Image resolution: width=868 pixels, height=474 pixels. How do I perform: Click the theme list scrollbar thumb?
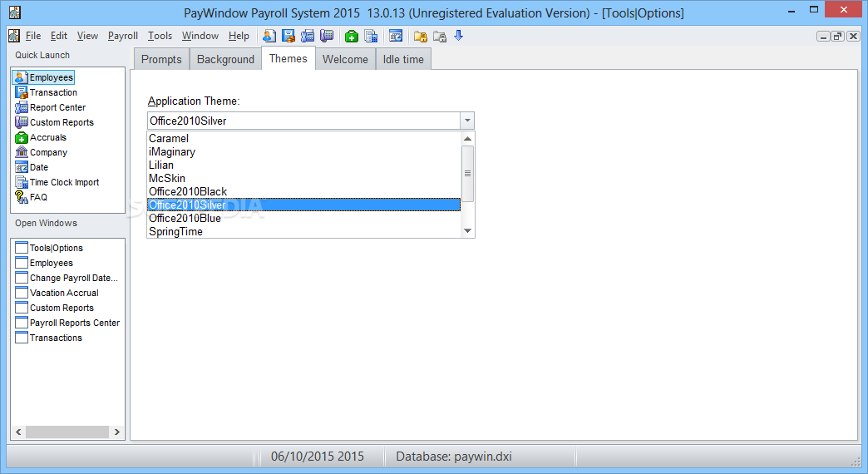[x=468, y=174]
